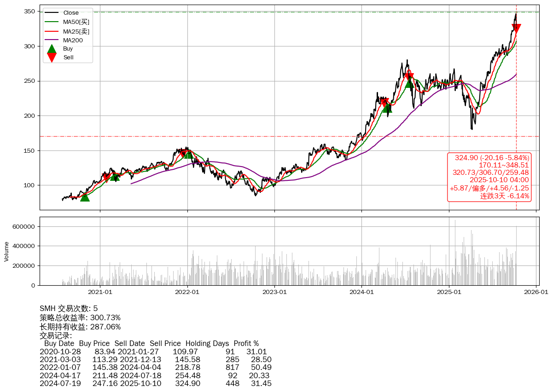Click the 2022-01 x-axis date label
553x392 pixels.
[187, 291]
